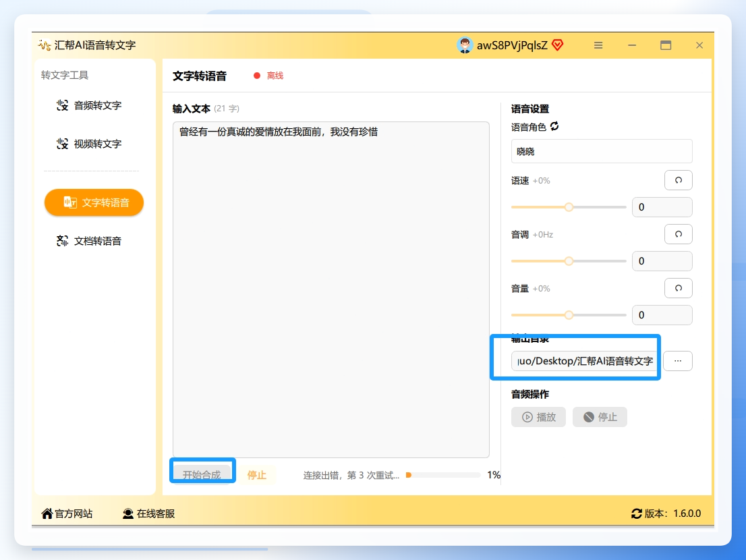746x560 pixels.
Task: Click the 语速 numeric value field
Action: coord(662,207)
